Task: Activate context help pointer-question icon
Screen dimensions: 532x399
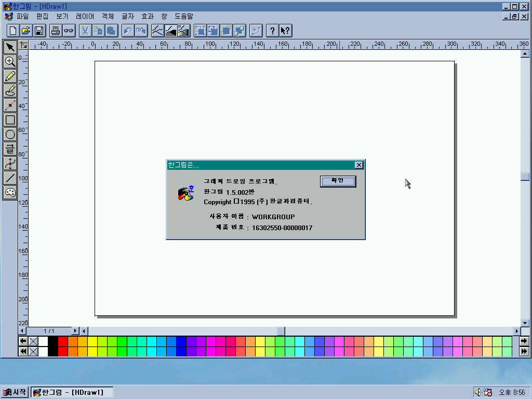Action: [x=286, y=31]
